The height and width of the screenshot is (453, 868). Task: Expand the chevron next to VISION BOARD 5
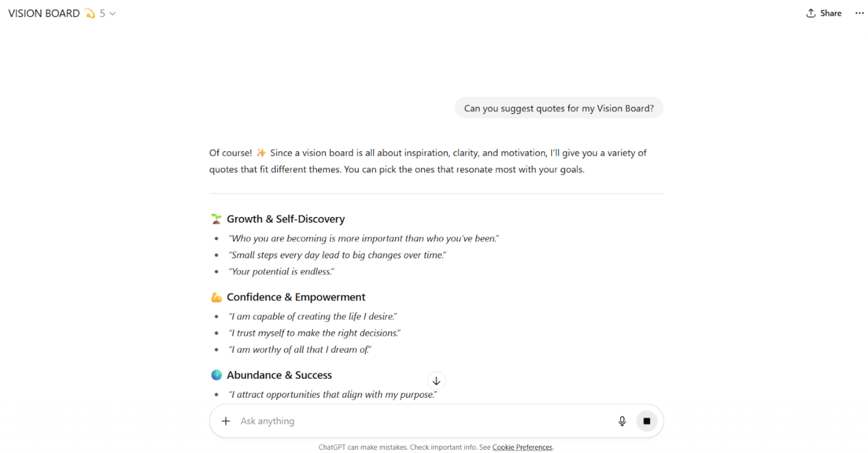[x=112, y=14]
